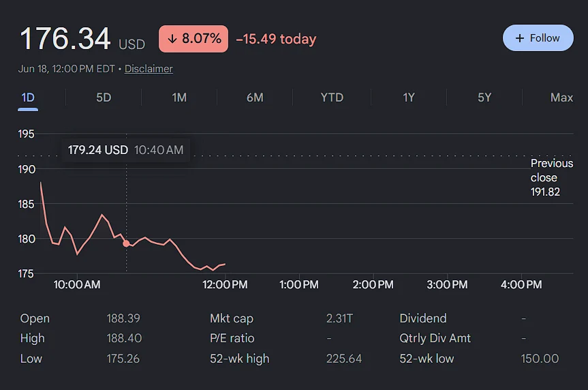Select the YTD chart range
The width and height of the screenshot is (588, 390).
point(332,97)
